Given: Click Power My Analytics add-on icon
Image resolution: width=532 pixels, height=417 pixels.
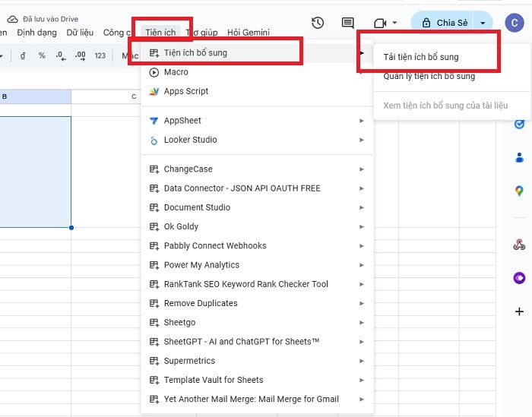Looking at the screenshot, I should point(154,265).
